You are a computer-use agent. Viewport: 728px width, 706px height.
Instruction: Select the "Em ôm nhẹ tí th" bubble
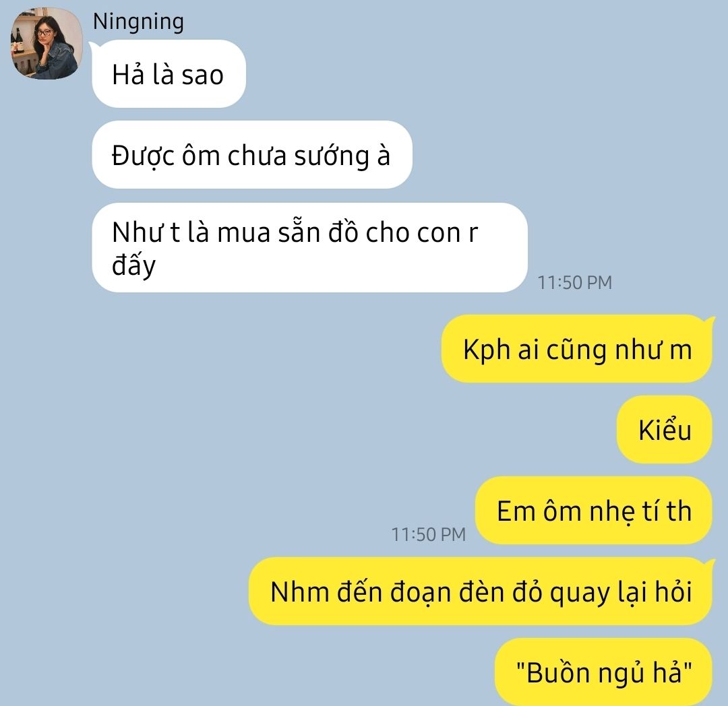pos(594,510)
